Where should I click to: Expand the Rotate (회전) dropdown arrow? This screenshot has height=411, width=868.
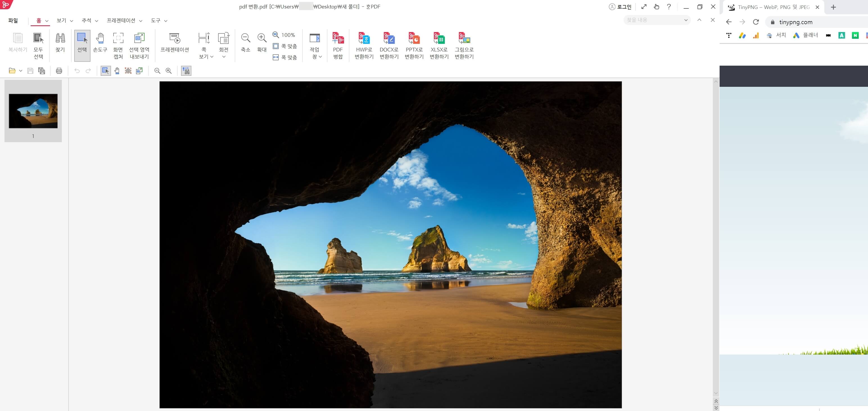pos(224,56)
